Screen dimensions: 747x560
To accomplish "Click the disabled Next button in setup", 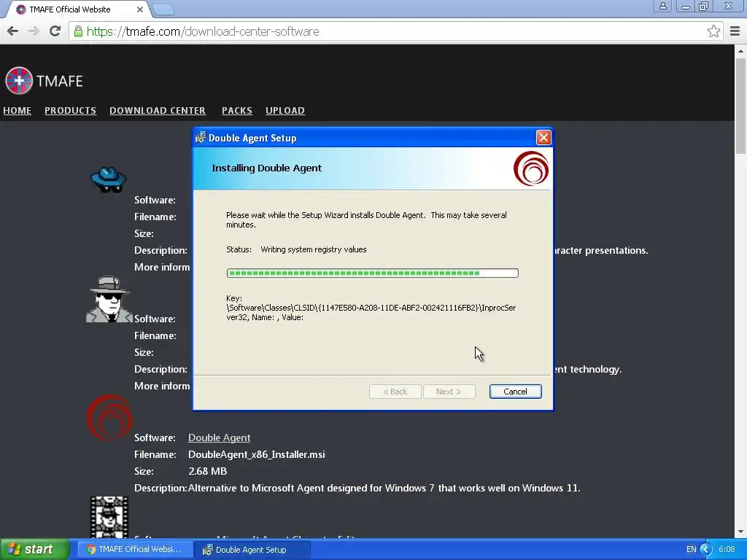I will click(449, 392).
